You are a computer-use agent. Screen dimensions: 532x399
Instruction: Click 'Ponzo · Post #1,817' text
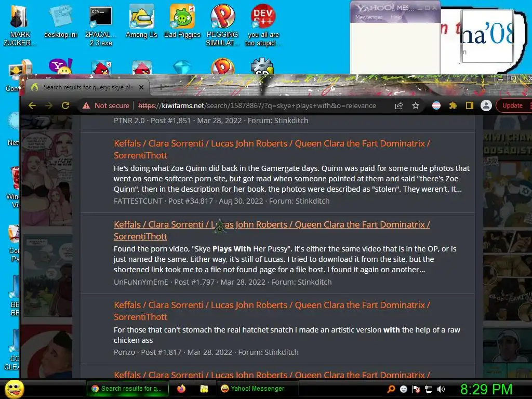tap(148, 352)
